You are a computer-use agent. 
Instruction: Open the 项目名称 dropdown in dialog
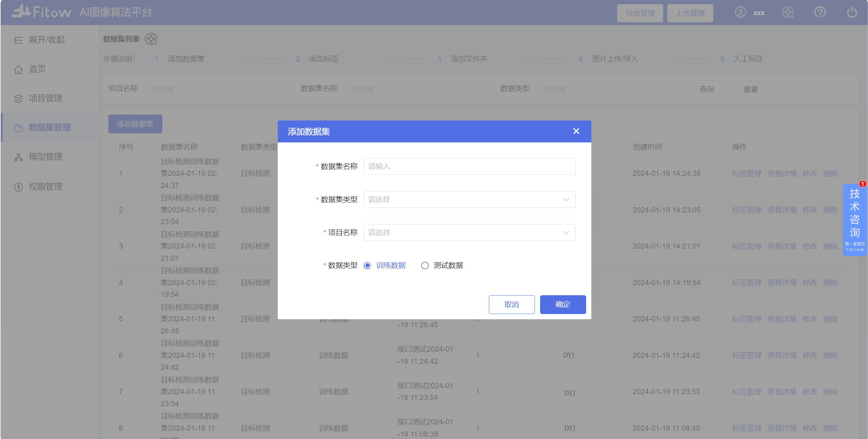point(469,233)
